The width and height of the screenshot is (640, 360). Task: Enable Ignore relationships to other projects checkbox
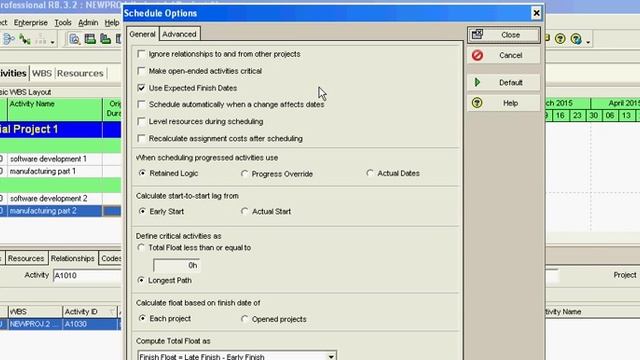pos(141,54)
